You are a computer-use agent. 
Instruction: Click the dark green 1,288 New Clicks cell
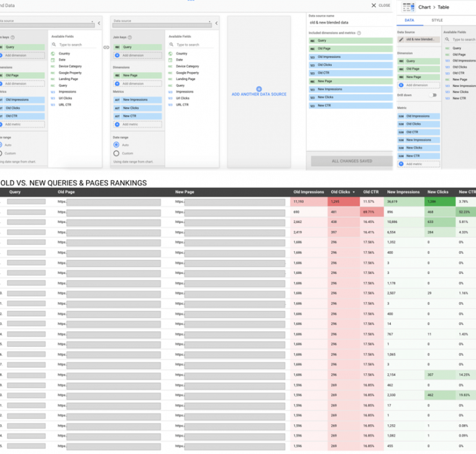439,202
